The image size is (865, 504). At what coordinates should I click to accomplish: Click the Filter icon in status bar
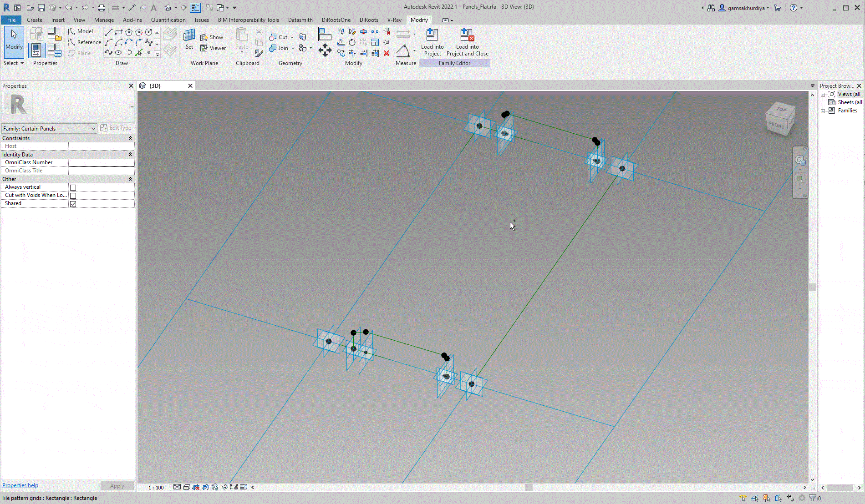813,498
